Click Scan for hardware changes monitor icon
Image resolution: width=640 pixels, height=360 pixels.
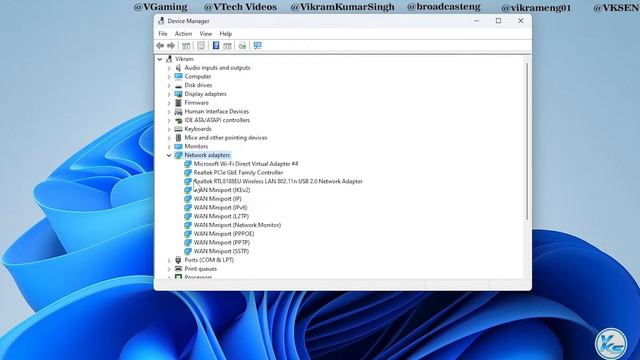coord(258,46)
